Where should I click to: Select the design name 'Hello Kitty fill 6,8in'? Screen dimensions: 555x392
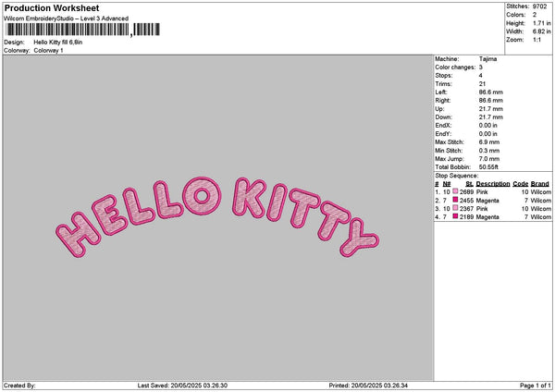click(x=58, y=43)
